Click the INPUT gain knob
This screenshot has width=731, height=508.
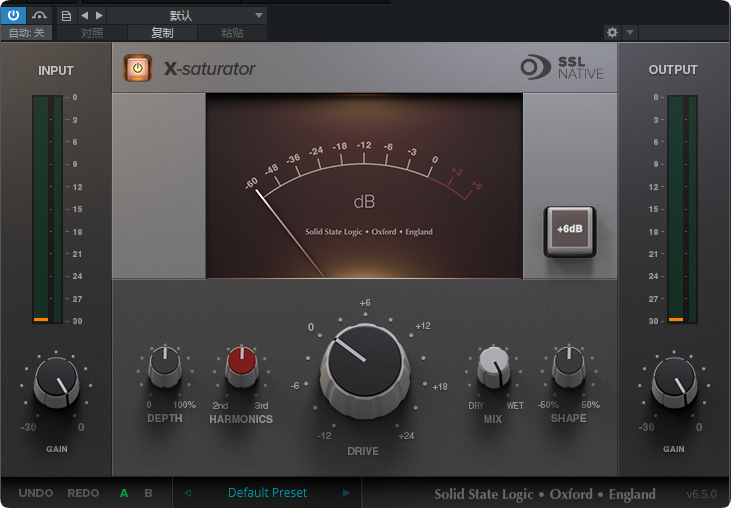56,383
